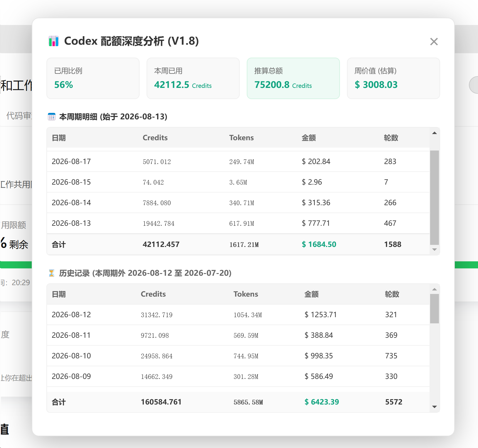Click the 249.74M tokens value

(x=242, y=162)
